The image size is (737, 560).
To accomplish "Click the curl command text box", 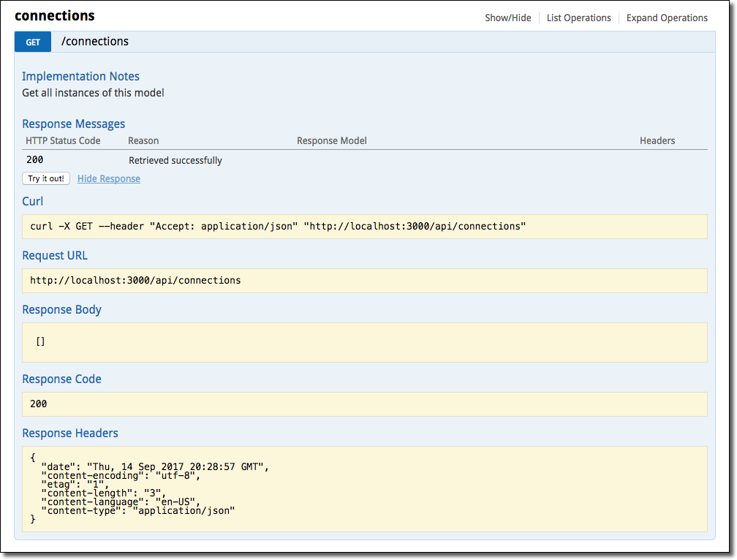I will tap(365, 227).
